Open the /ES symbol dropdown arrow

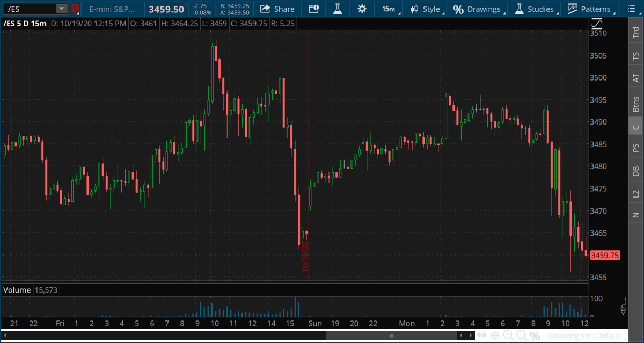click(x=62, y=9)
